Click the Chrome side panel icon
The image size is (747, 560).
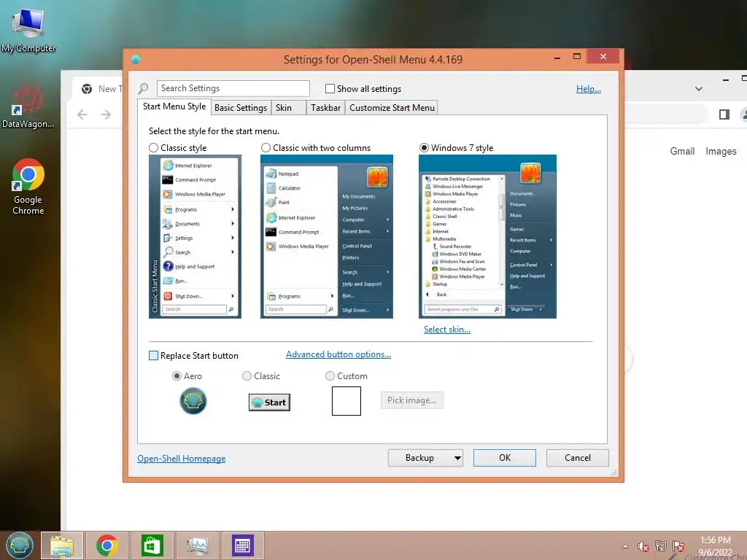point(724,114)
